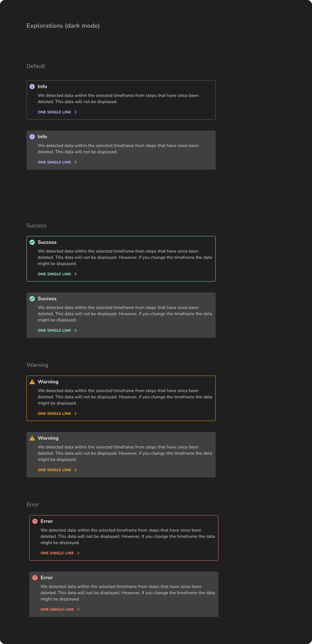The image size is (312, 644).
Task: Click the red exclamation icon in filled Error alert
Action: 35,578
